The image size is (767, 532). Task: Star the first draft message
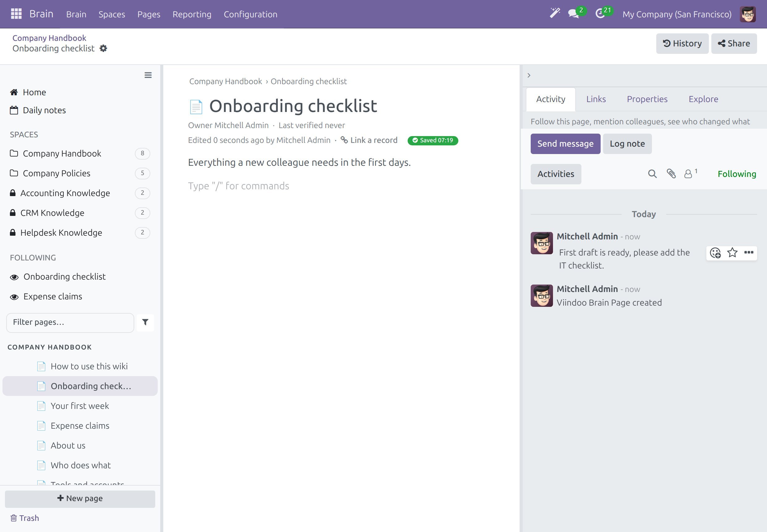[x=732, y=252]
